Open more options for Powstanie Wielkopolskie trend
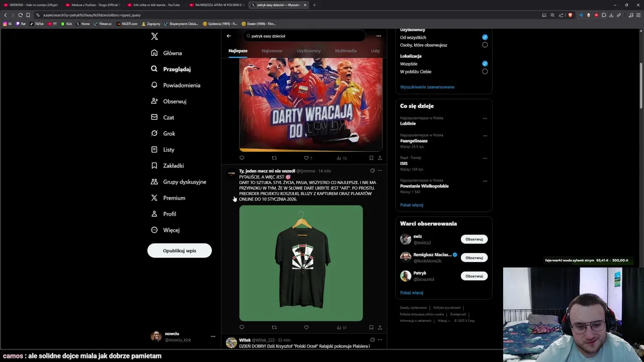The height and width of the screenshot is (362, 644). (x=485, y=181)
